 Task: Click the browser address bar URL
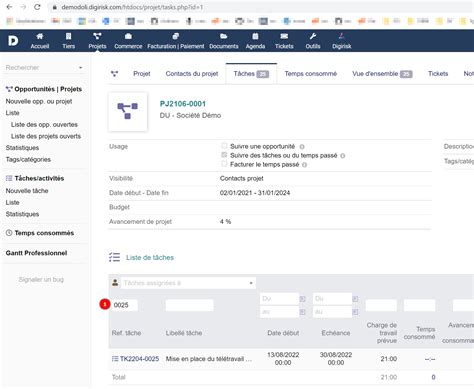(132, 7)
